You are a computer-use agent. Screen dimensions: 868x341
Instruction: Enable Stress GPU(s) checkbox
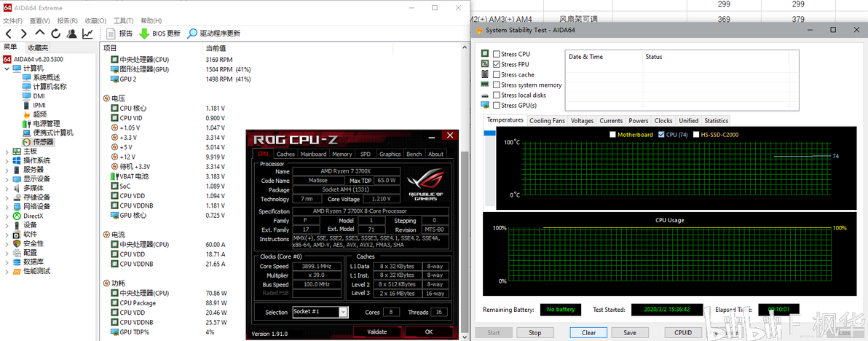[x=496, y=105]
